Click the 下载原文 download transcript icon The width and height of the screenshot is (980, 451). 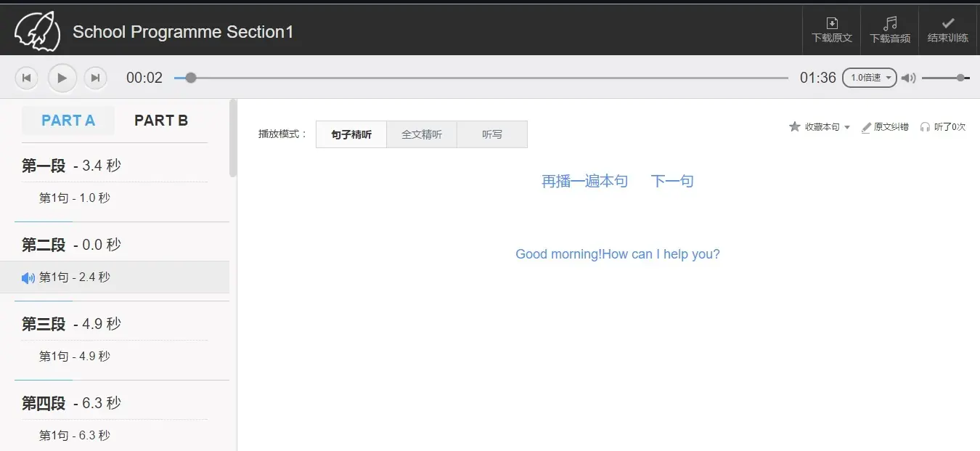pos(832,23)
